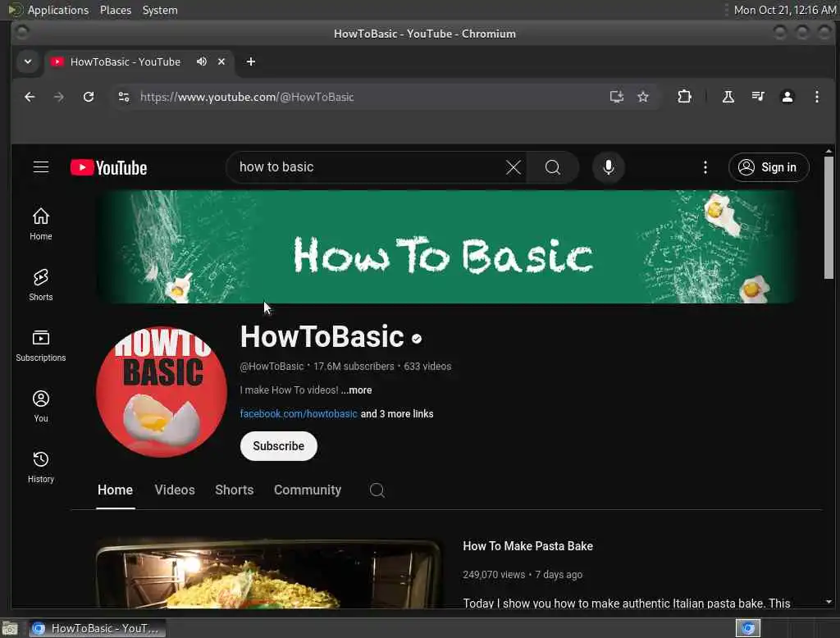Open Shorts in the sidebar
The height and width of the screenshot is (638, 840).
41,285
